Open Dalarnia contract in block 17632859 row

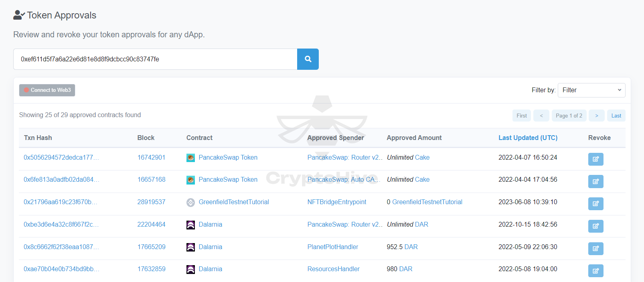click(210, 269)
